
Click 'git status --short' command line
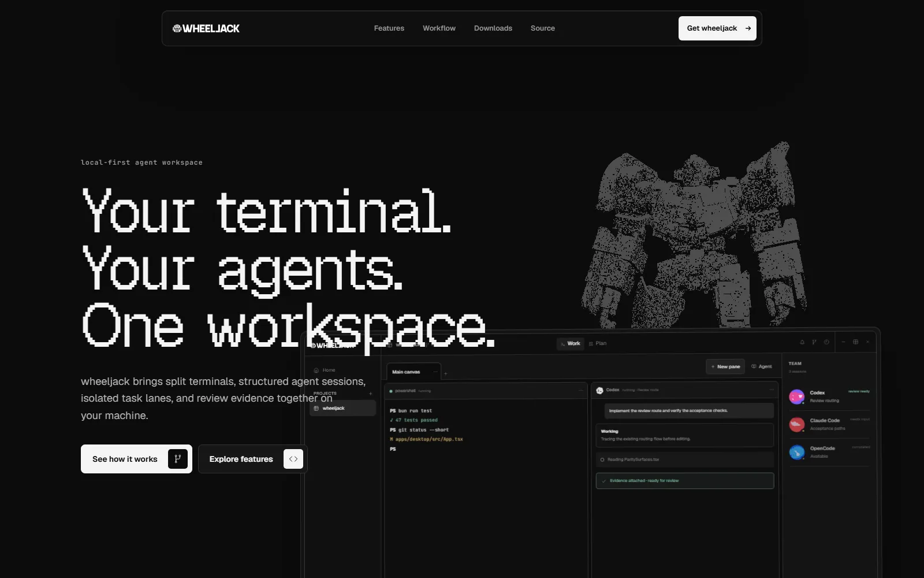click(419, 430)
